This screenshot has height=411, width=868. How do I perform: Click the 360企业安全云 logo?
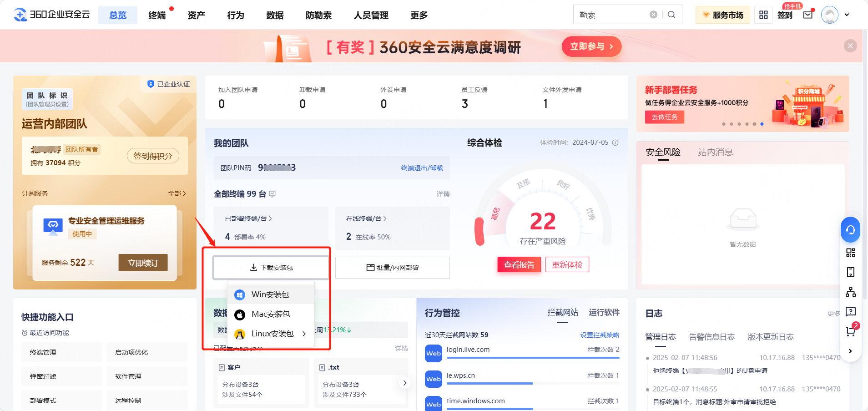point(51,15)
